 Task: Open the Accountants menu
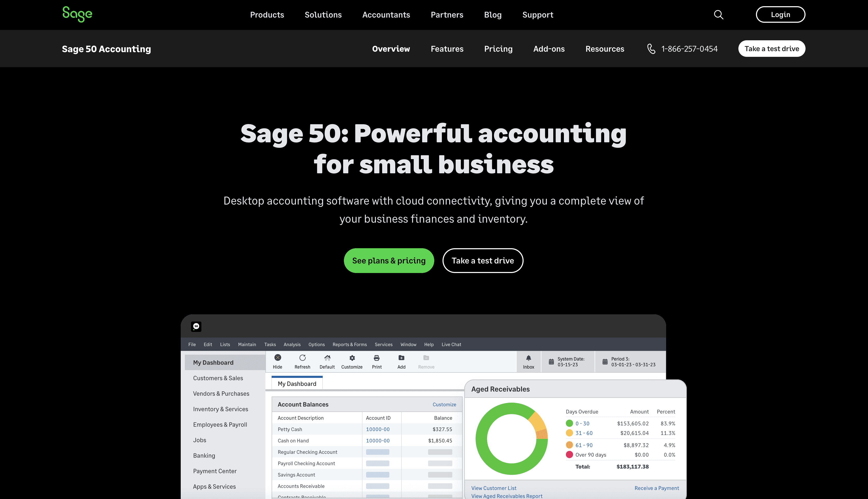pos(386,15)
